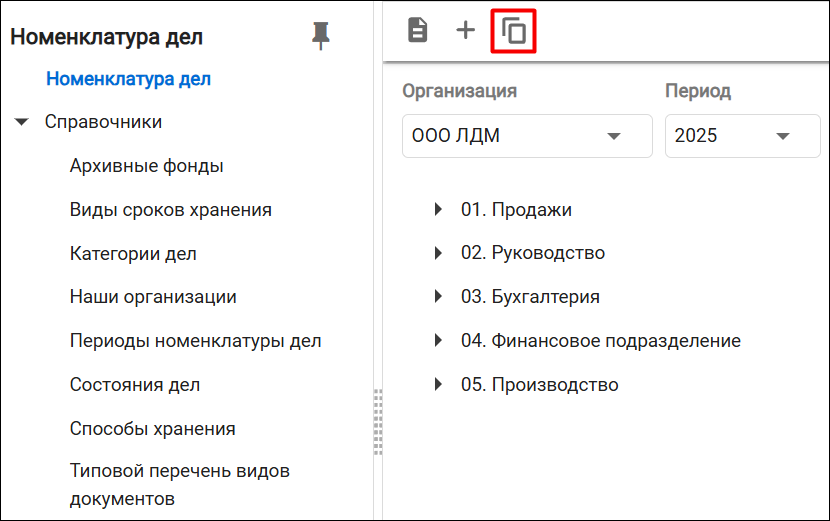Expand the 03. Бухгалтерия node arrow
The image size is (830, 521).
coord(438,296)
